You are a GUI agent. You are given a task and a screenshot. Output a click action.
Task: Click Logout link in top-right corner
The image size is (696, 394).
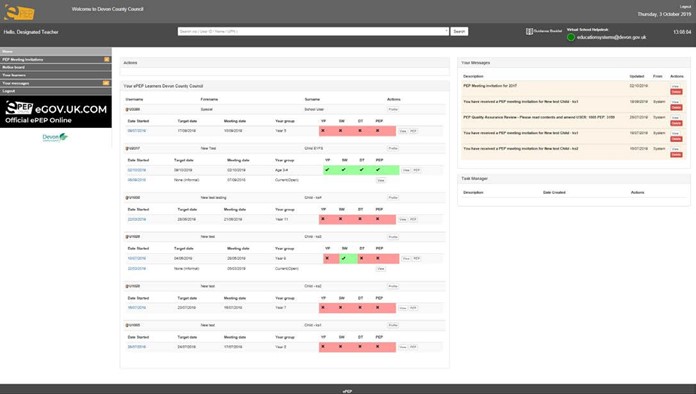pos(685,7)
